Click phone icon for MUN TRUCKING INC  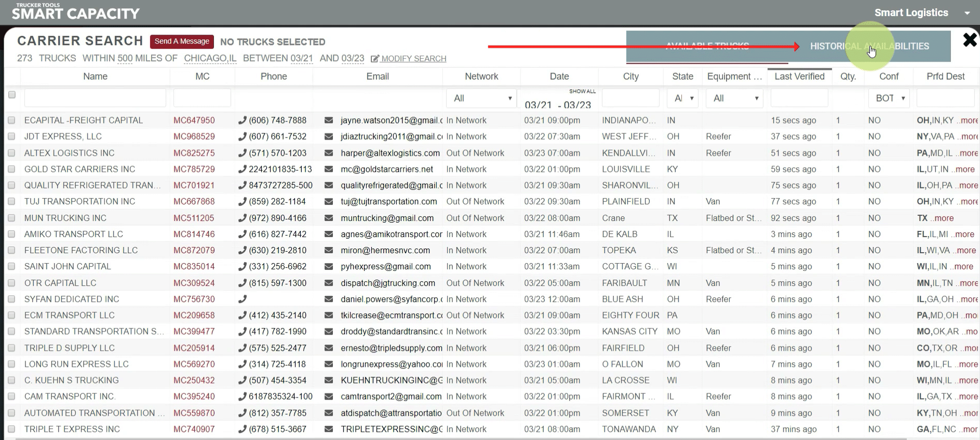[242, 218]
